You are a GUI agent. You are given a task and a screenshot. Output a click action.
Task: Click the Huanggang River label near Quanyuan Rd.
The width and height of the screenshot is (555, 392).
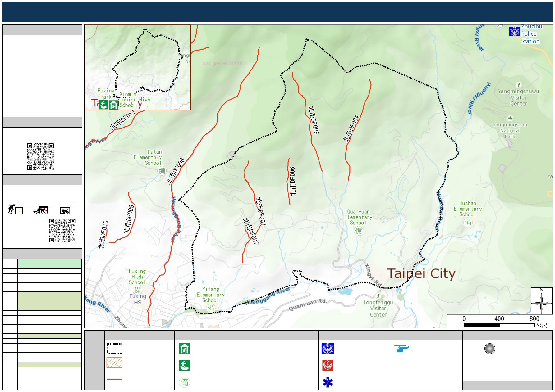(x=268, y=296)
